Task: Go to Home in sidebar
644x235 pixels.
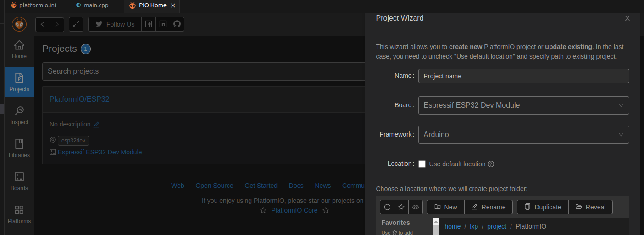Action: (x=19, y=50)
